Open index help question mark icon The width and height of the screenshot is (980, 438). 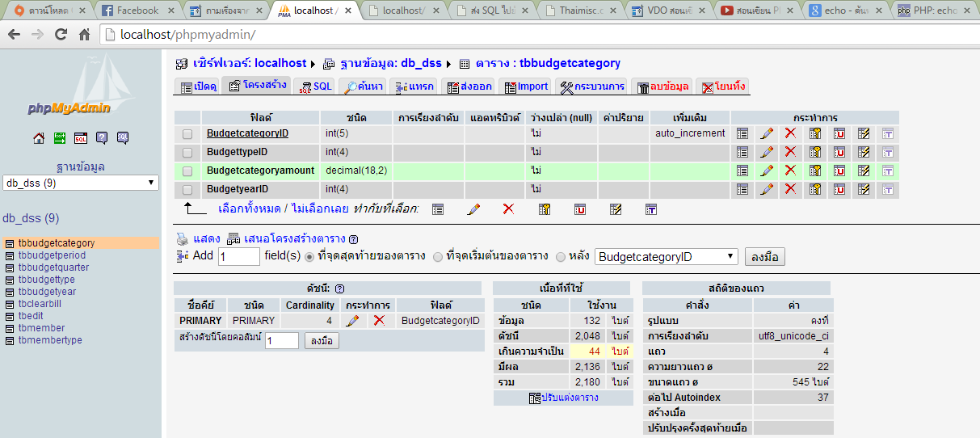pos(340,288)
